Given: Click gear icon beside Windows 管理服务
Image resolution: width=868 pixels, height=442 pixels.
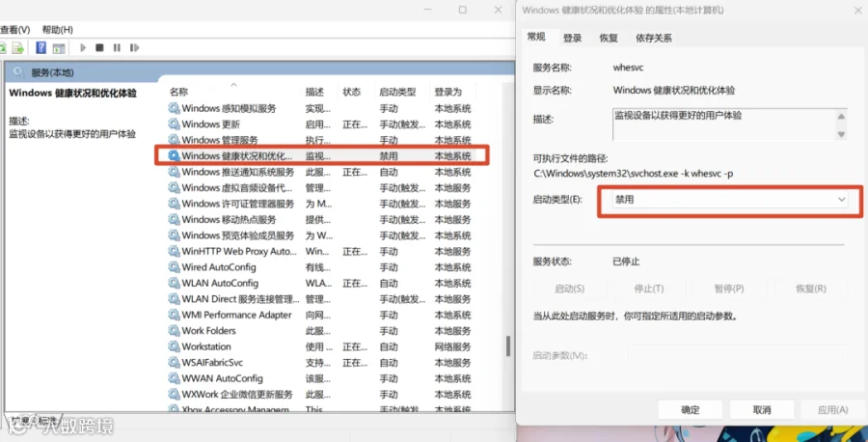Looking at the screenshot, I should pos(174,140).
